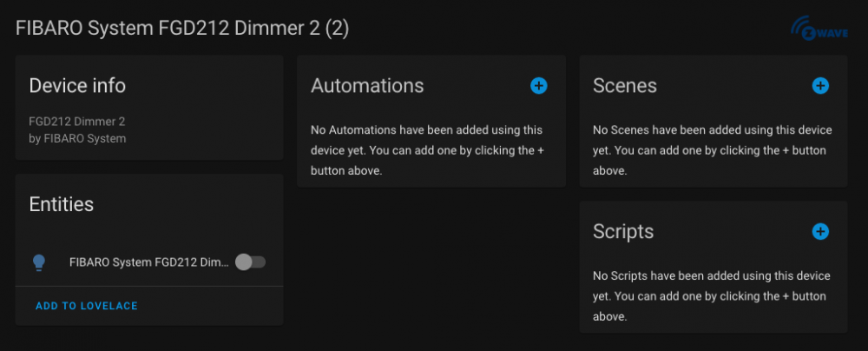This screenshot has width=868, height=351.
Task: Select the Entities card heading
Action: (61, 203)
